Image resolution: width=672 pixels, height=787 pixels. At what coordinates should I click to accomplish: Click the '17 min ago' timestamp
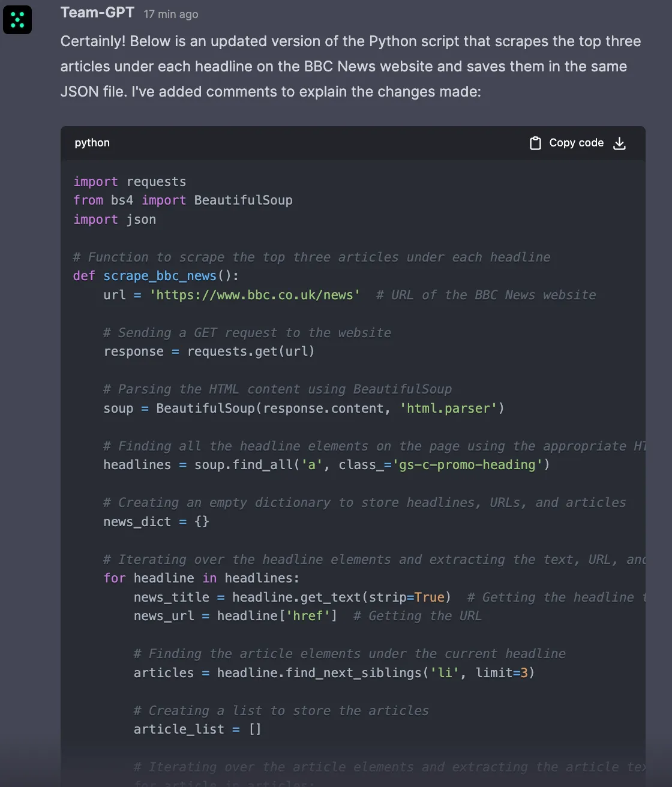click(x=171, y=14)
